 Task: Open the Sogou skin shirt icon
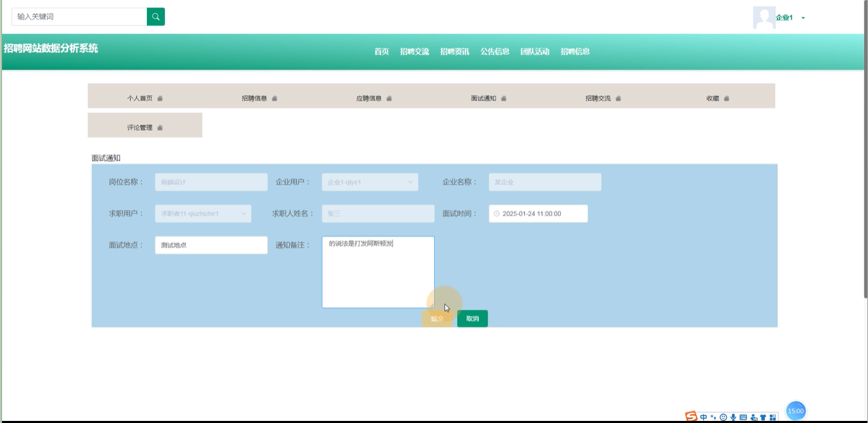(763, 417)
